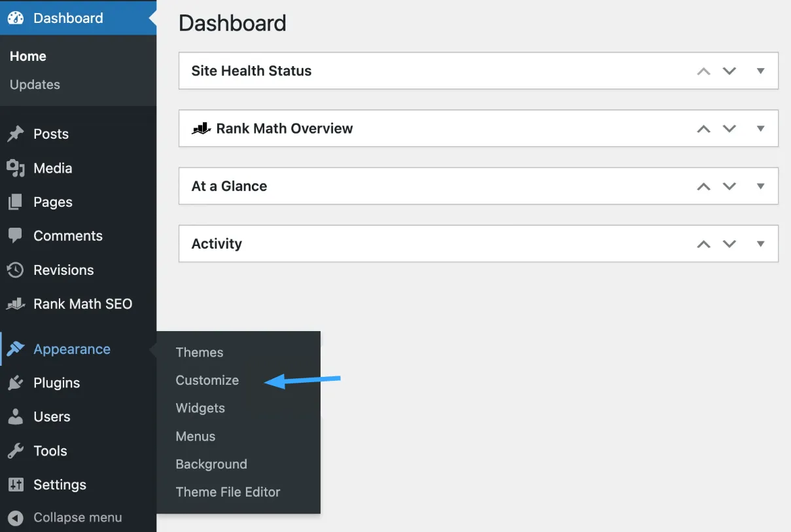The width and height of the screenshot is (791, 532).
Task: Expand the Rank Math Overview panel
Action: click(x=760, y=128)
